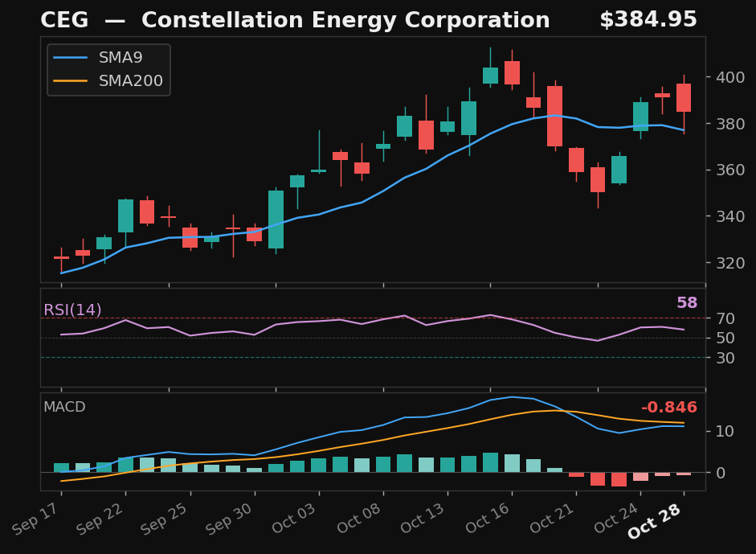Click the 380 price axis label
The height and width of the screenshot is (554, 756).
pyautogui.click(x=730, y=124)
